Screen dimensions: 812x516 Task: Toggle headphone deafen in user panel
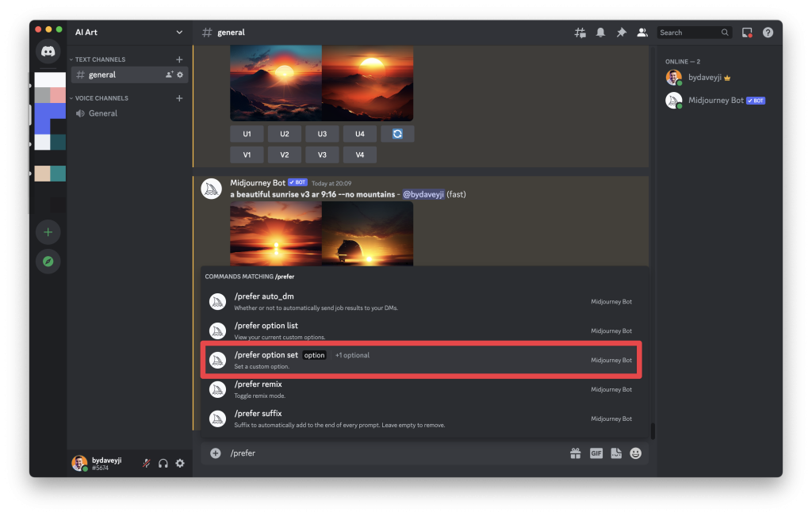click(163, 463)
